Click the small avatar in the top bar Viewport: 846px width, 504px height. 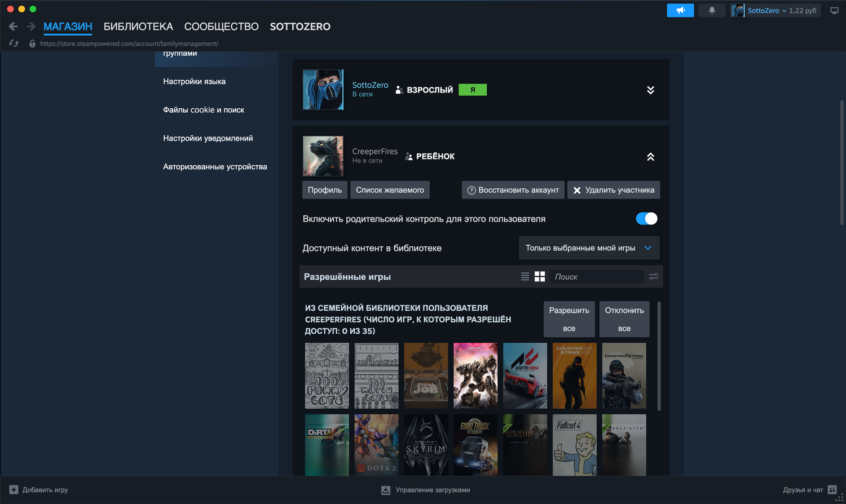click(738, 10)
